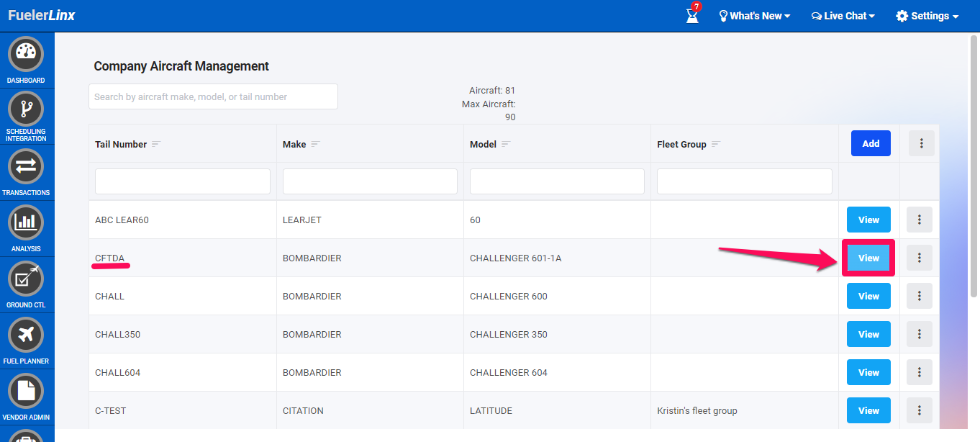Sort by Model column header
The height and width of the screenshot is (442, 980).
click(483, 144)
